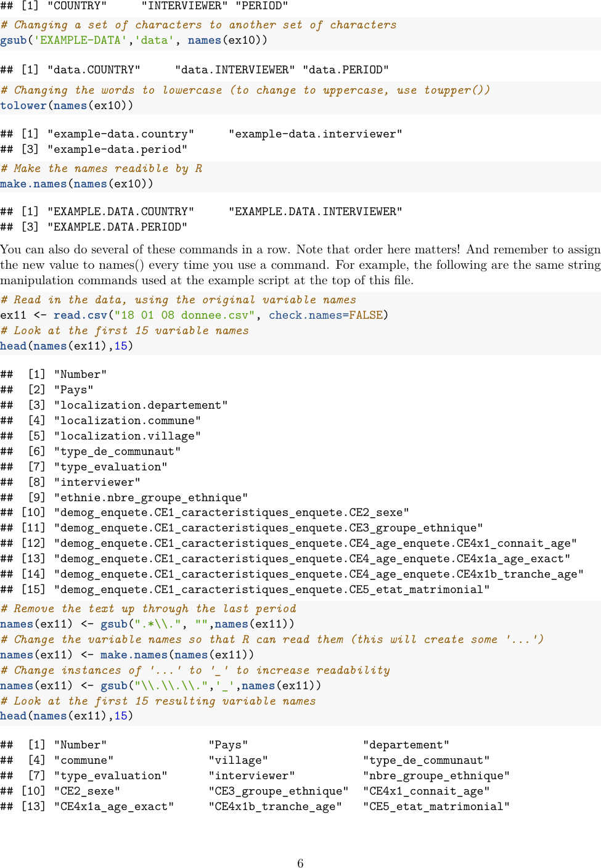The image size is (601, 868).
Task: Click the read.csv function name
Action: tap(81, 315)
